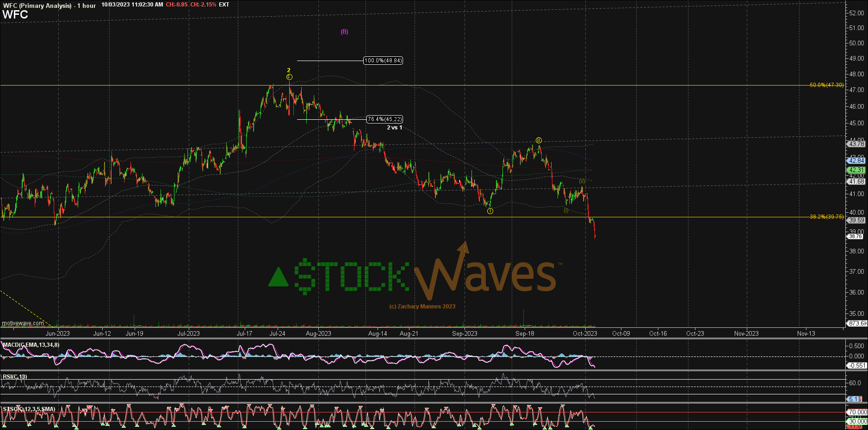This screenshot has width=868, height=430.
Task: Select the circled ii wave marker near Sep-18
Action: coord(539,140)
